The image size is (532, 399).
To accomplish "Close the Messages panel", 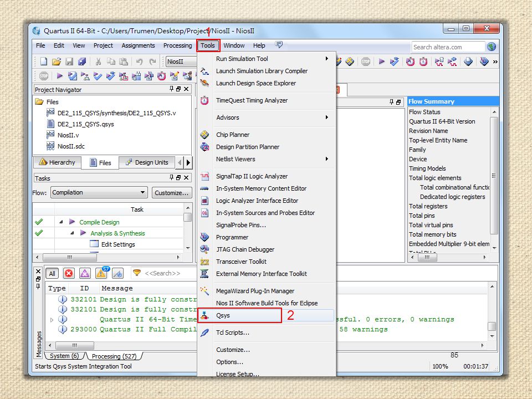I will (x=38, y=272).
